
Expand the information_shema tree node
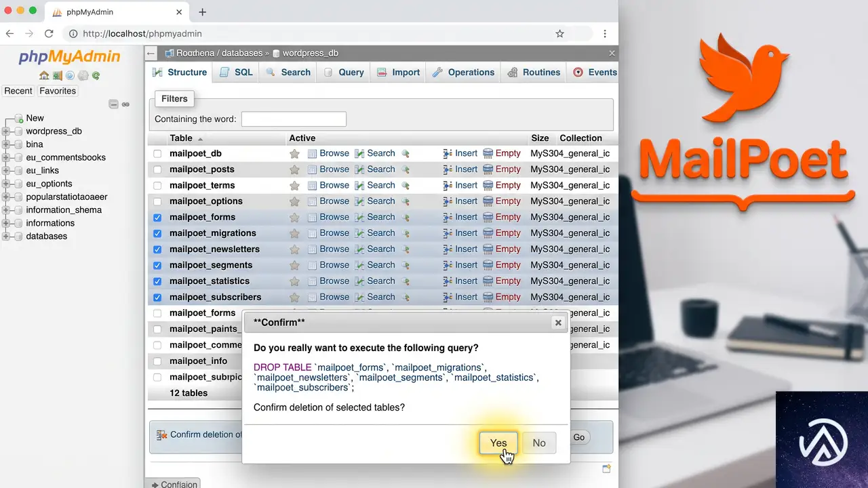[6, 210]
